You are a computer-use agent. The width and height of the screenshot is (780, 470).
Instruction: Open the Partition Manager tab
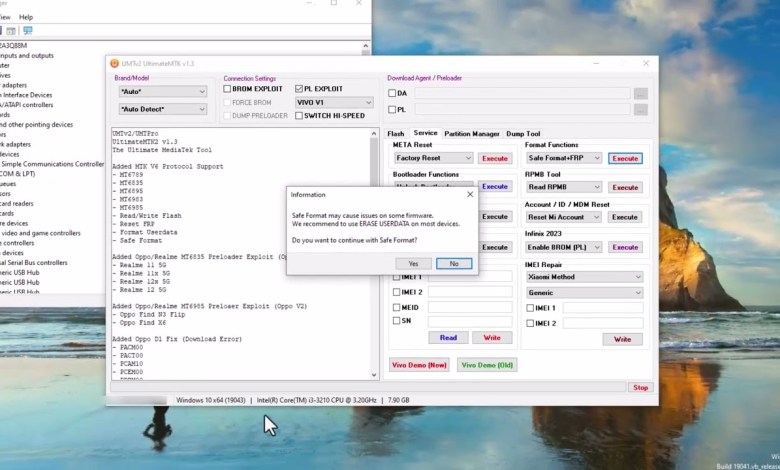tap(471, 133)
